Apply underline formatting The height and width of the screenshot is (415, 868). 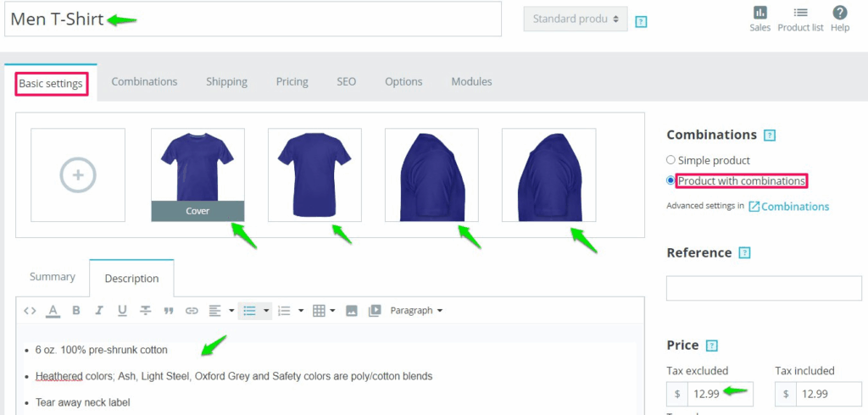(x=122, y=311)
